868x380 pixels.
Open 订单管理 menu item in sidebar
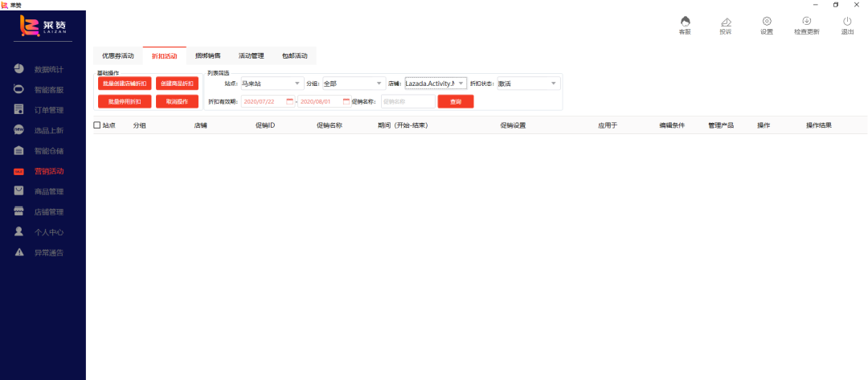(49, 110)
